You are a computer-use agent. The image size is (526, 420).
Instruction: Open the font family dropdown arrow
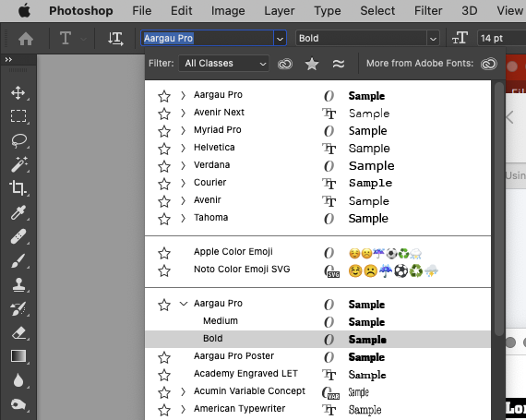[x=280, y=38]
